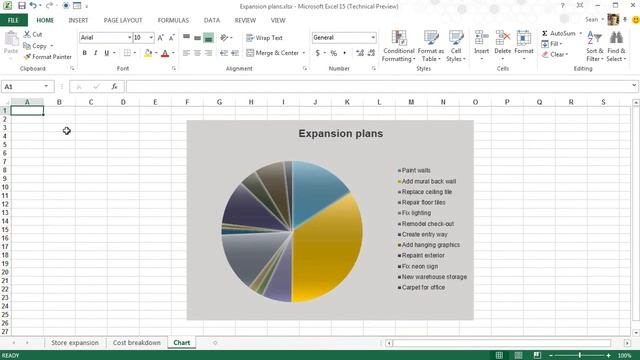Increase decimal places
This screenshot has width=640, height=360.
pos(360,53)
